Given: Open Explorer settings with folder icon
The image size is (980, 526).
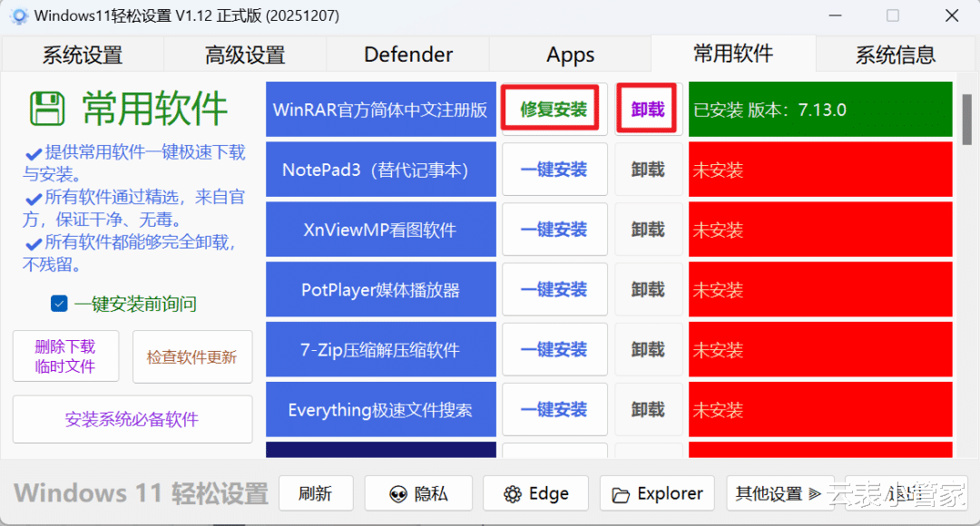Looking at the screenshot, I should 658,493.
